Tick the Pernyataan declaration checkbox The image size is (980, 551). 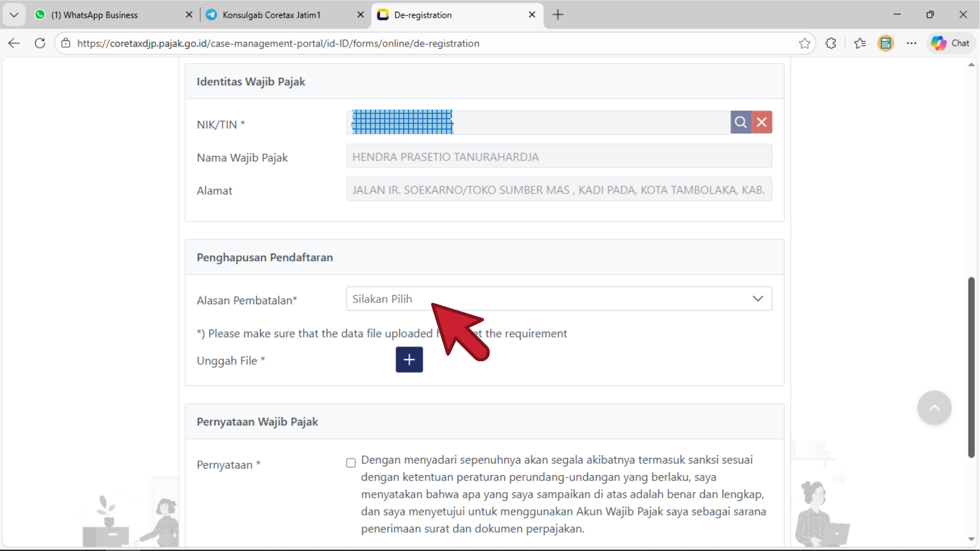(351, 463)
